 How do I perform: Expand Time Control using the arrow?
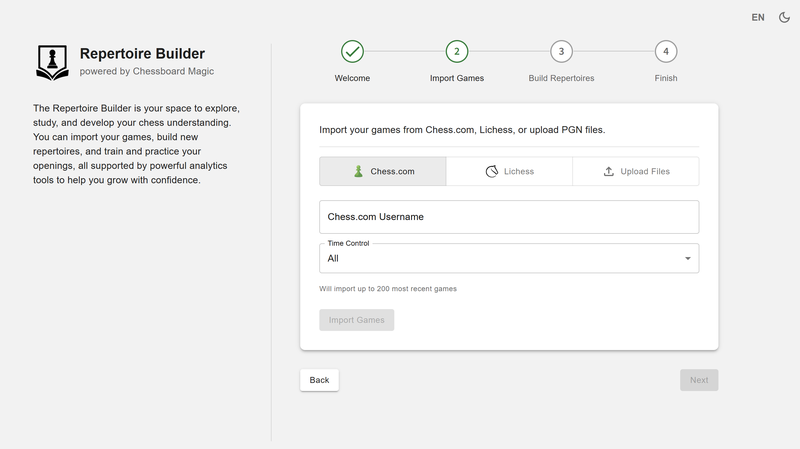(687, 259)
